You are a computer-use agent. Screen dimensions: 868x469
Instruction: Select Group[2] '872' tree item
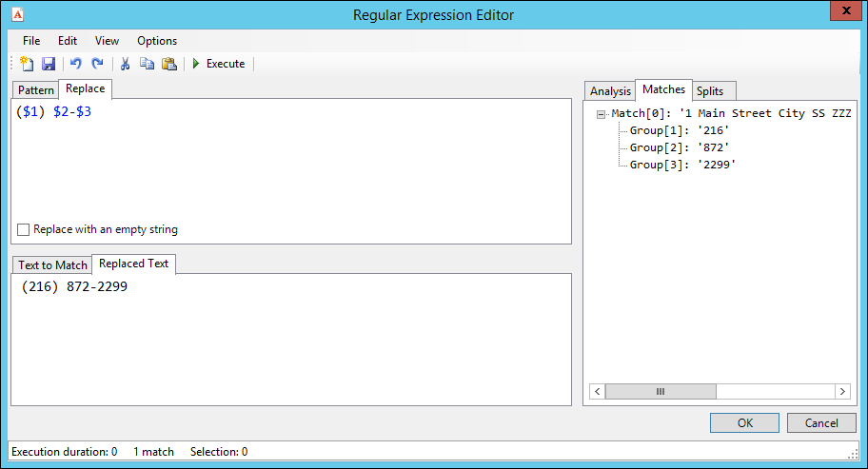tap(680, 147)
